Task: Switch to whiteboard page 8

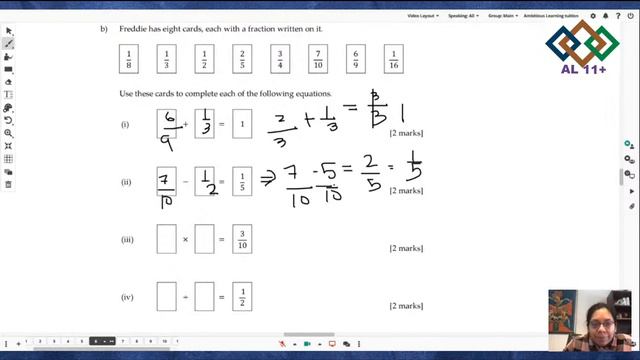Action: [137, 341]
